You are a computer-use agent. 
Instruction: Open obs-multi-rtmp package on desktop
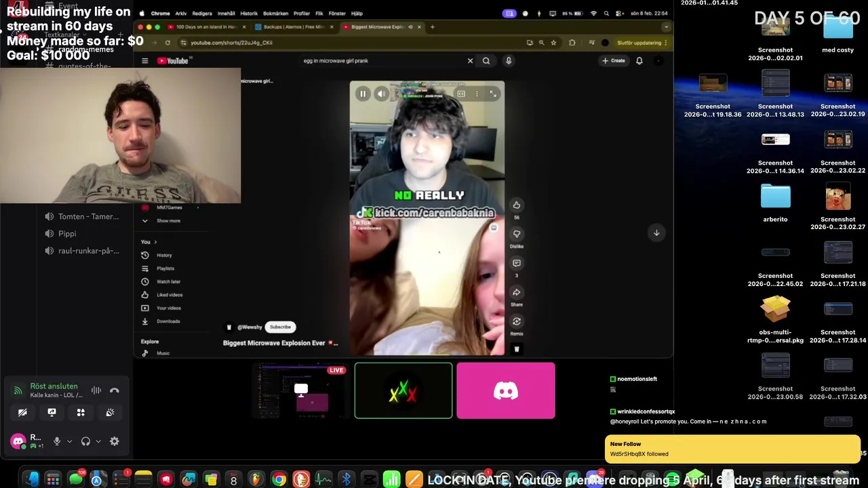775,319
